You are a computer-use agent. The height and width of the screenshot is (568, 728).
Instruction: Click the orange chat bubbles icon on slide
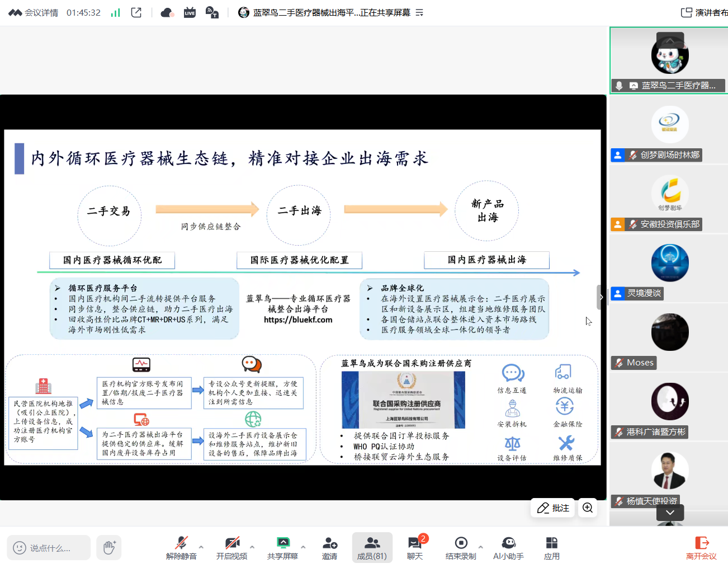[252, 364]
